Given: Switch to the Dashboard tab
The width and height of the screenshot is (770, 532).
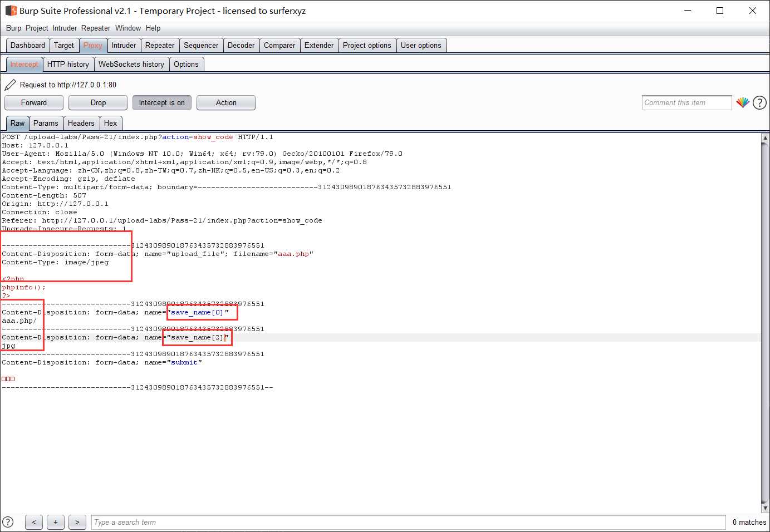Looking at the screenshot, I should (28, 46).
